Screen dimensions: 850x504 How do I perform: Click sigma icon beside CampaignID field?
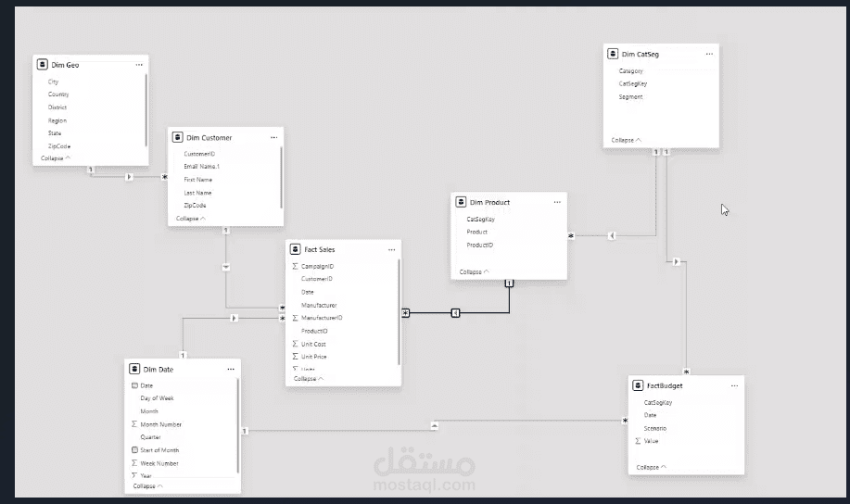click(x=295, y=266)
